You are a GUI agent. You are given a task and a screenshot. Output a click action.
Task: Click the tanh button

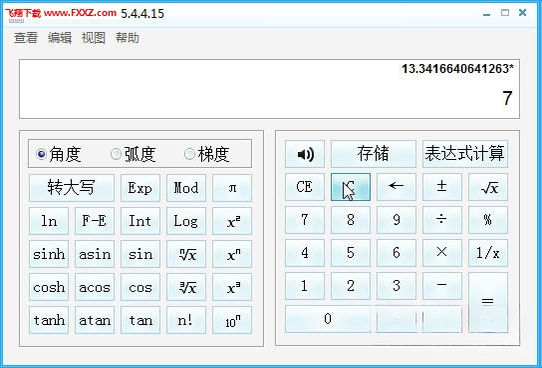click(49, 320)
